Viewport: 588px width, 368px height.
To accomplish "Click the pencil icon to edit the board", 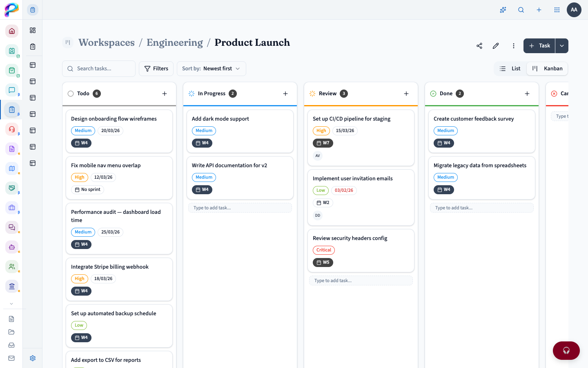I will pos(495,46).
